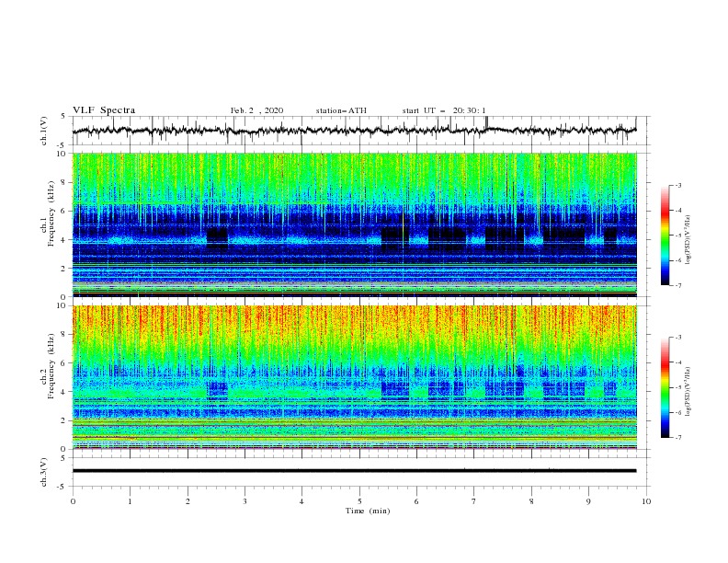Click the 'ch.1(V)' waveform axis label

tap(44, 131)
